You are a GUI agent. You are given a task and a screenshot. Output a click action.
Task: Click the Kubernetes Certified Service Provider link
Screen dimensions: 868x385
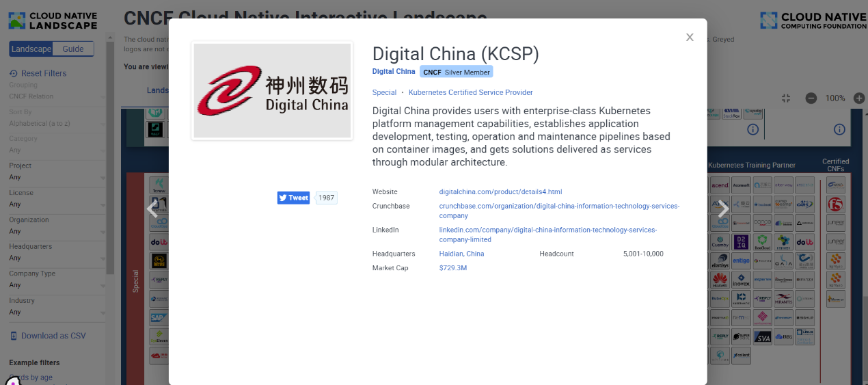coord(470,92)
